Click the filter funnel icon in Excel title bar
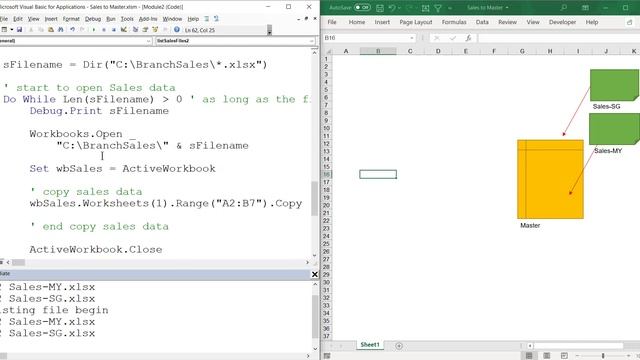This screenshot has width=640, height=360. pos(438,8)
